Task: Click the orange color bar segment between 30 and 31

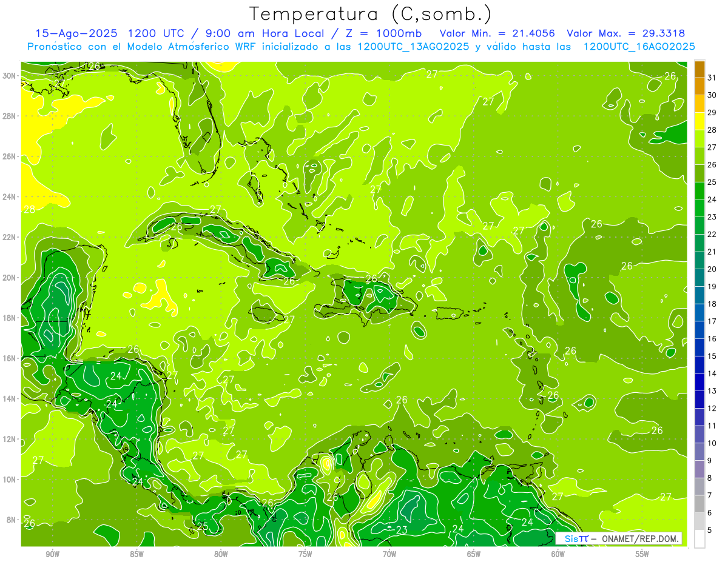Action: (x=699, y=86)
